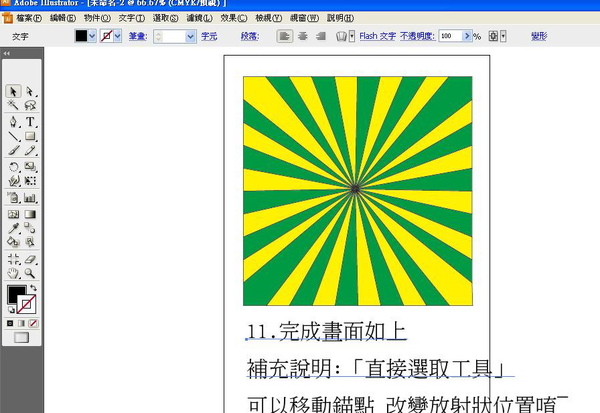Expand the opacity slider arrow
Viewport: 600px width, 413px height.
[x=466, y=36]
